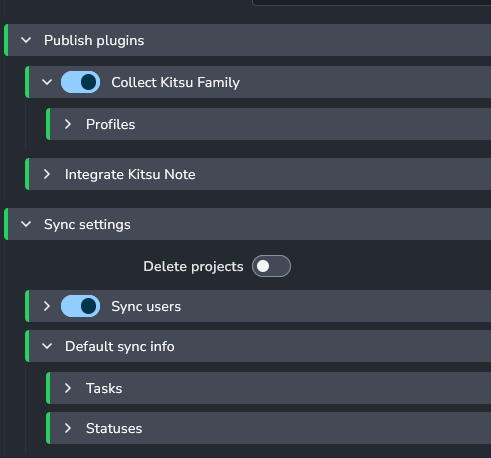Click the Delete projects label
Viewport: 491px width, 458px height.
193,266
